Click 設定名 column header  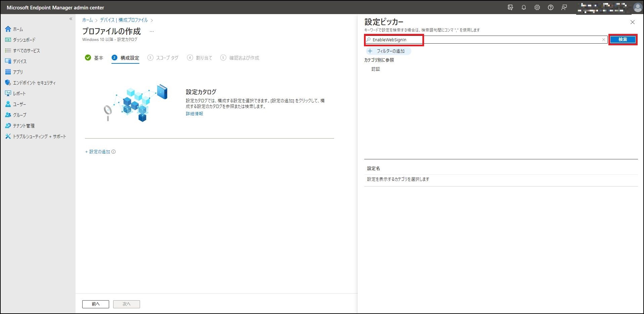pyautogui.click(x=373, y=168)
